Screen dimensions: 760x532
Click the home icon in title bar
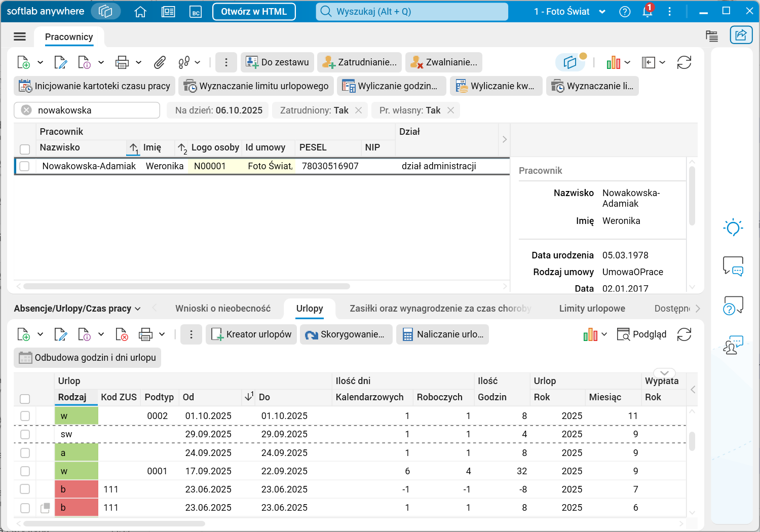(x=140, y=12)
